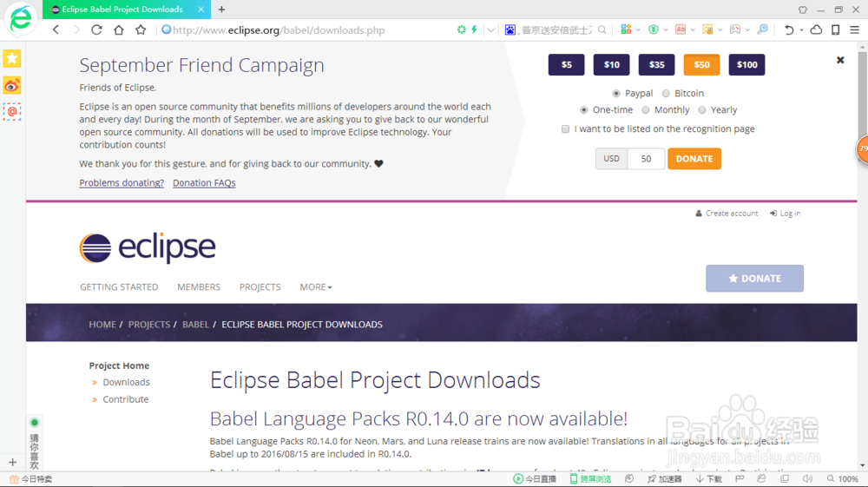Click the green compatibility mode icon in address bar
Viewport: 868px width, 487px height.
(461, 30)
